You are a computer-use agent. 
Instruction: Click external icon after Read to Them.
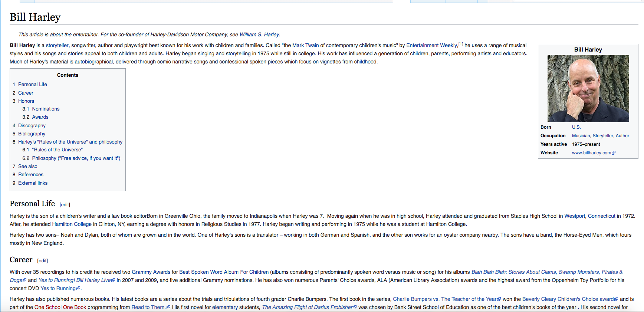[168, 308]
